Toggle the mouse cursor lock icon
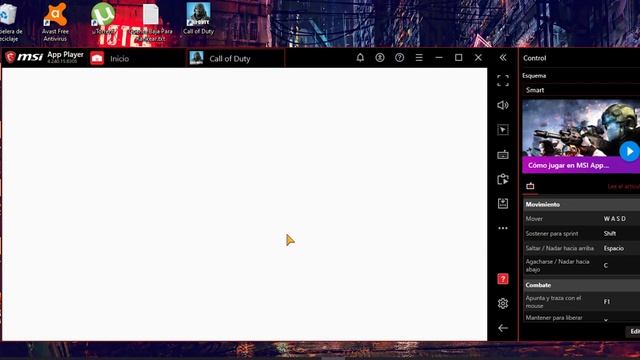Screen dimensions: 640x360 503,130
